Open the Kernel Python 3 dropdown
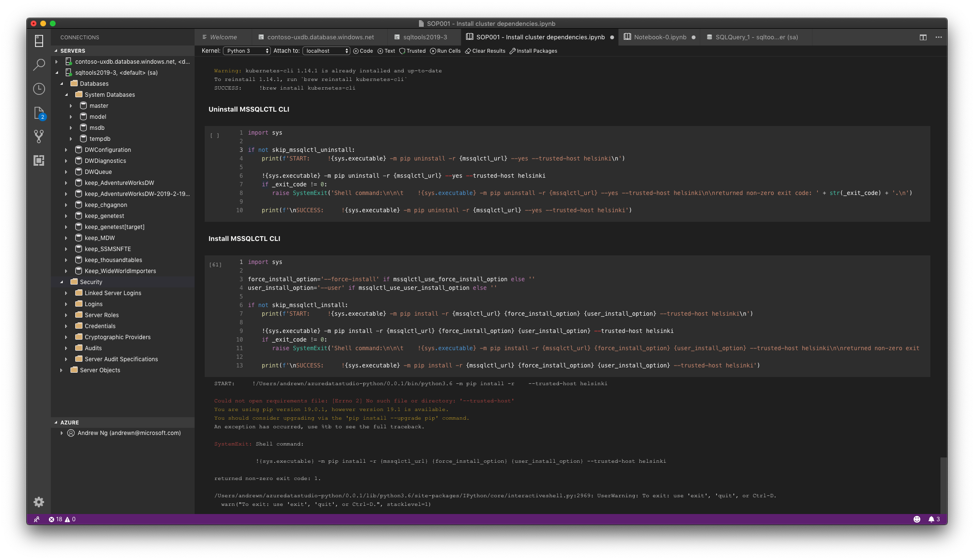Viewport: 974px width, 560px height. pyautogui.click(x=247, y=51)
